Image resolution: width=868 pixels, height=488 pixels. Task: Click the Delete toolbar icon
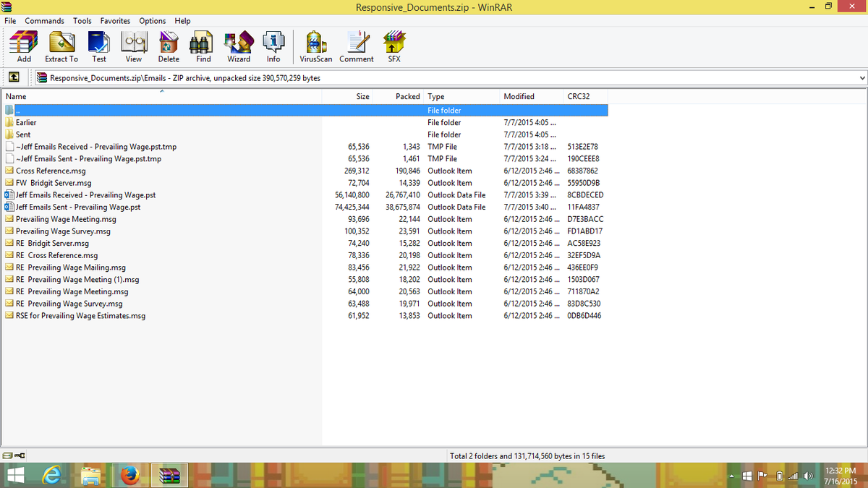tap(169, 47)
